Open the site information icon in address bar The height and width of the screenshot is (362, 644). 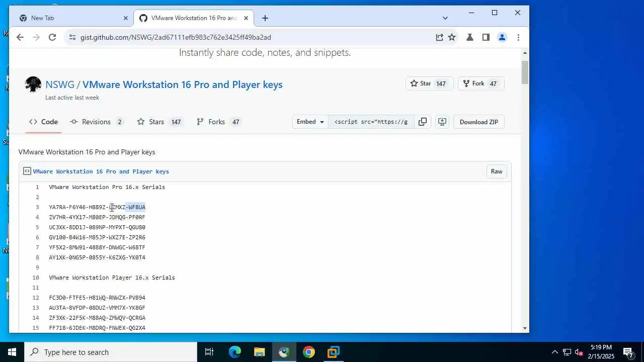[x=72, y=37]
